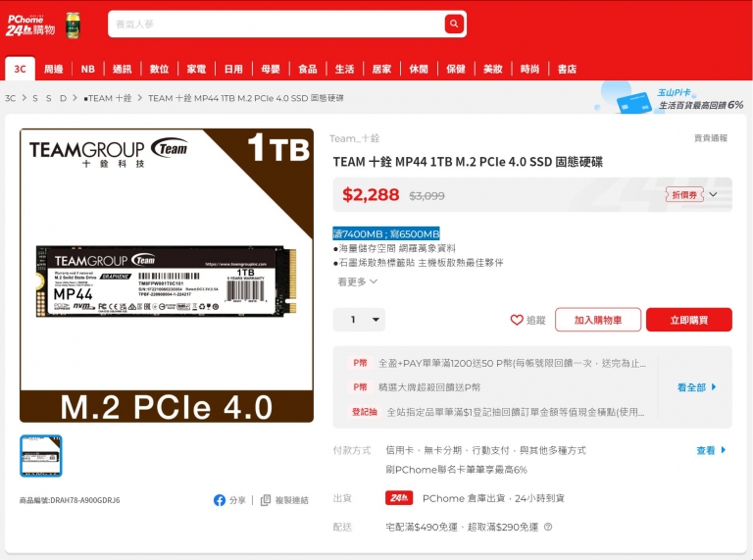Image resolution: width=753 pixels, height=560 pixels.
Task: Select the small product thumbnail image
Action: (41, 456)
